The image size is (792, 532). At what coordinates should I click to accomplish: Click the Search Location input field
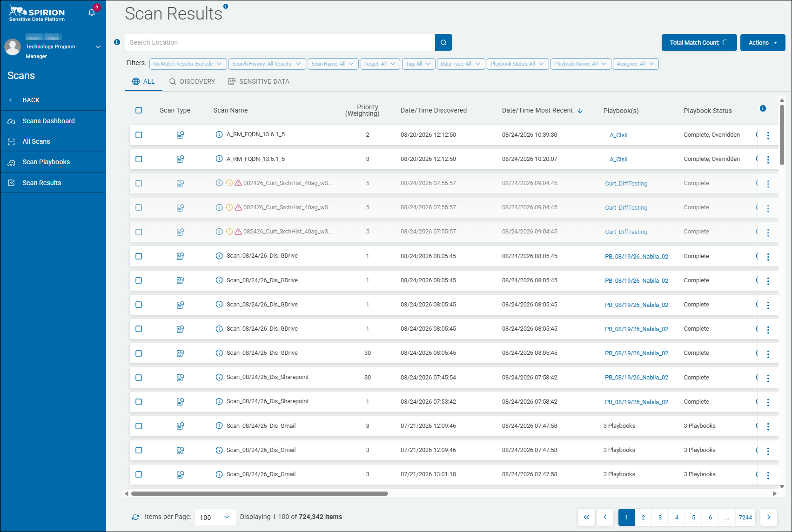[x=280, y=42]
